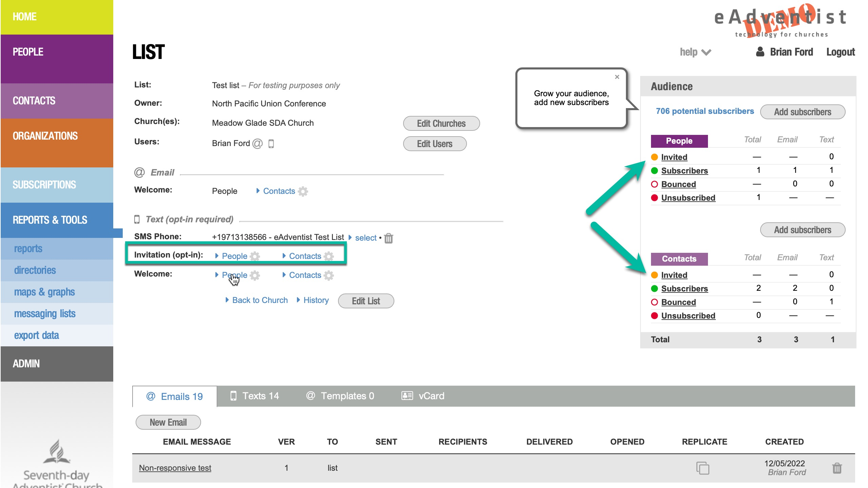Close the Grow your audience tooltip
Image resolution: width=868 pixels, height=488 pixels.
click(x=617, y=77)
